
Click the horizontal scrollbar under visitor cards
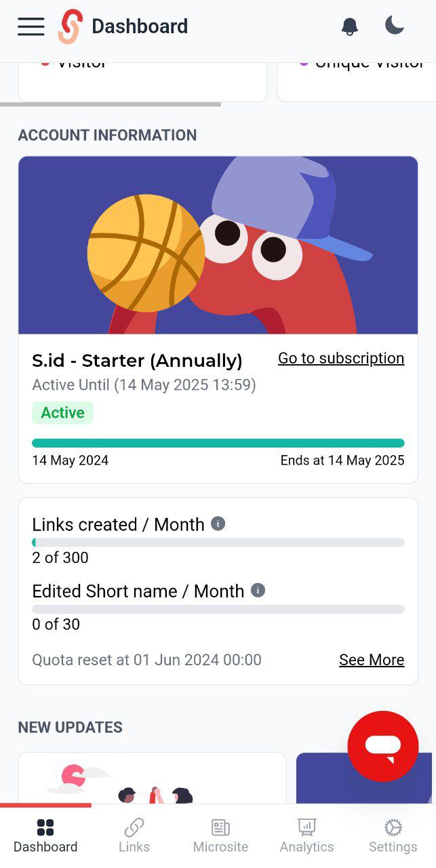(x=111, y=104)
